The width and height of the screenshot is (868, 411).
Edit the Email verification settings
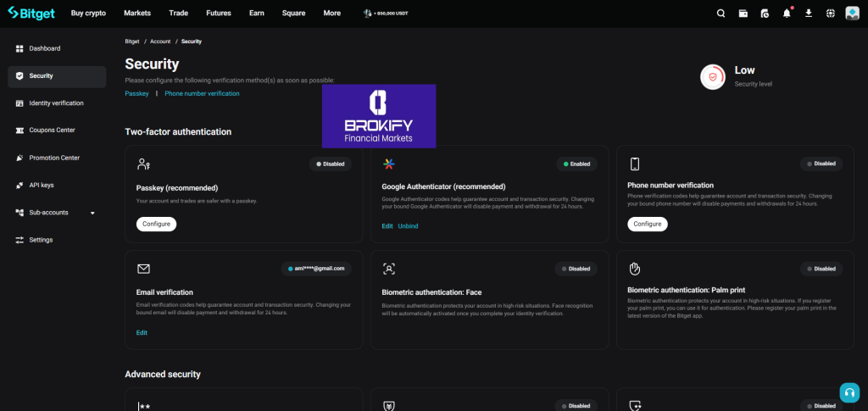click(142, 333)
